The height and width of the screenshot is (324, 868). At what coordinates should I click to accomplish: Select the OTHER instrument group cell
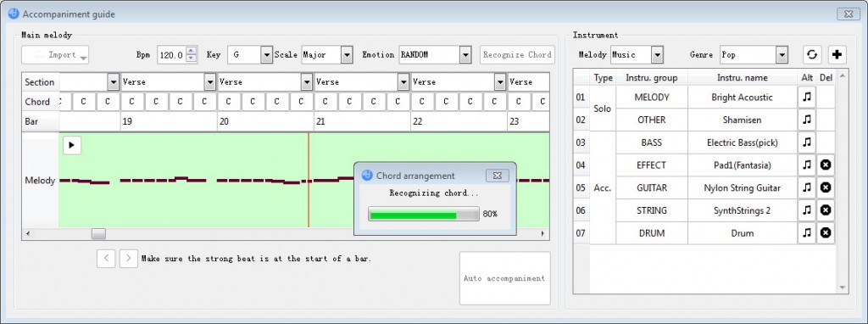(x=652, y=120)
